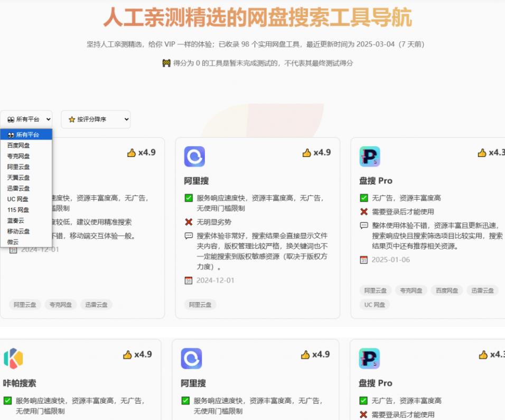Screen dimensions: 505x420
Task: Choose 蓝奏云 from platform list
Action: pos(26,220)
